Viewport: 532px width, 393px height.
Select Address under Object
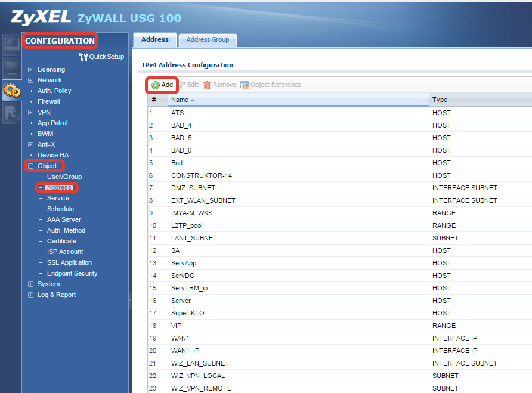pyautogui.click(x=59, y=187)
